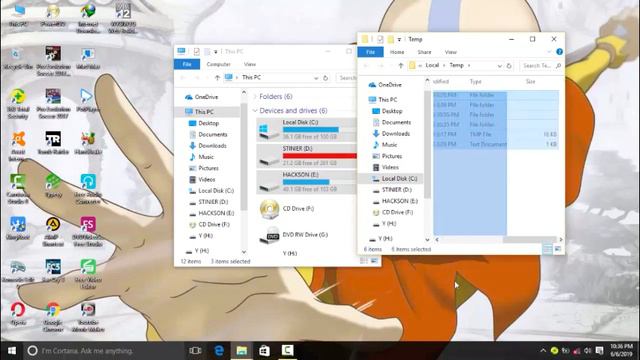
Task: Select the CD Drive (F:) item
Action: [288, 209]
